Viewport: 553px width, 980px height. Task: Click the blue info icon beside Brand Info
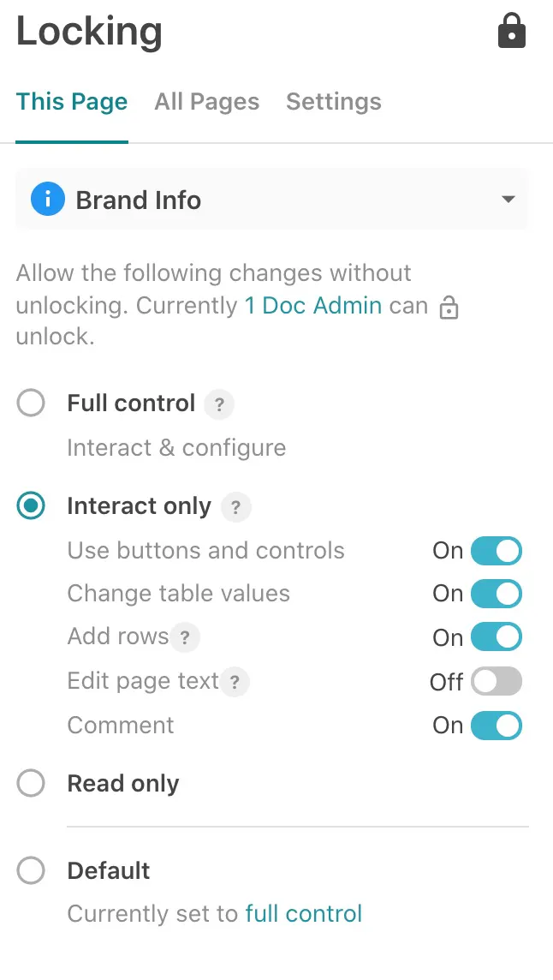coord(48,200)
